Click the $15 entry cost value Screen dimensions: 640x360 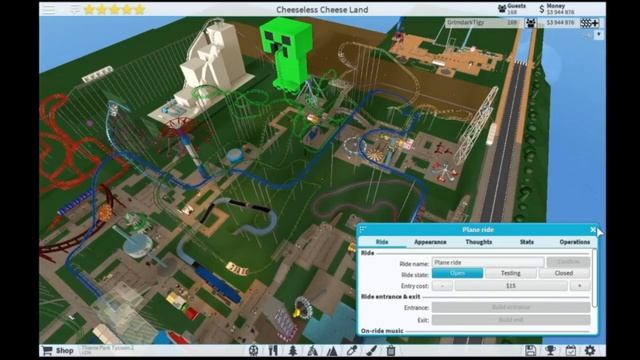tap(511, 286)
